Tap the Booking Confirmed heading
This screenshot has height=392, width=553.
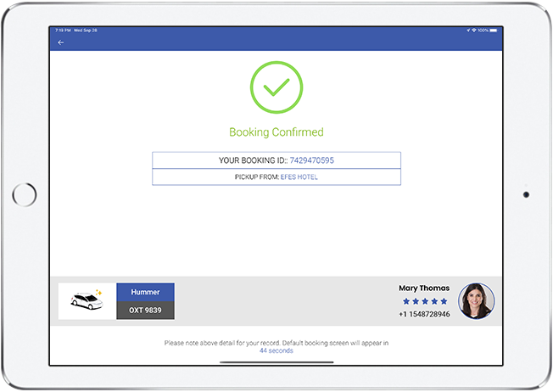click(276, 132)
